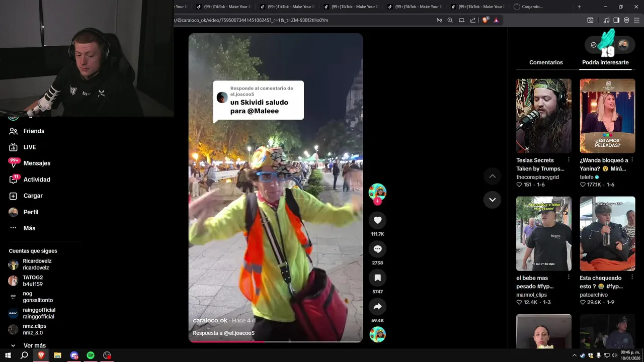This screenshot has width=644, height=362.
Task: Open the profile avatar menu top right
Action: (623, 45)
